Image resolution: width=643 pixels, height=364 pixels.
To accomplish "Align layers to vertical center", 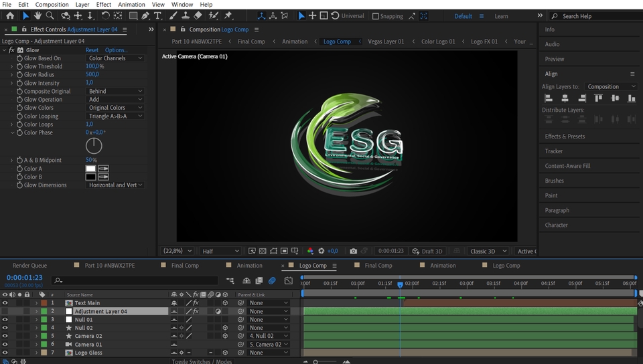I will 615,98.
